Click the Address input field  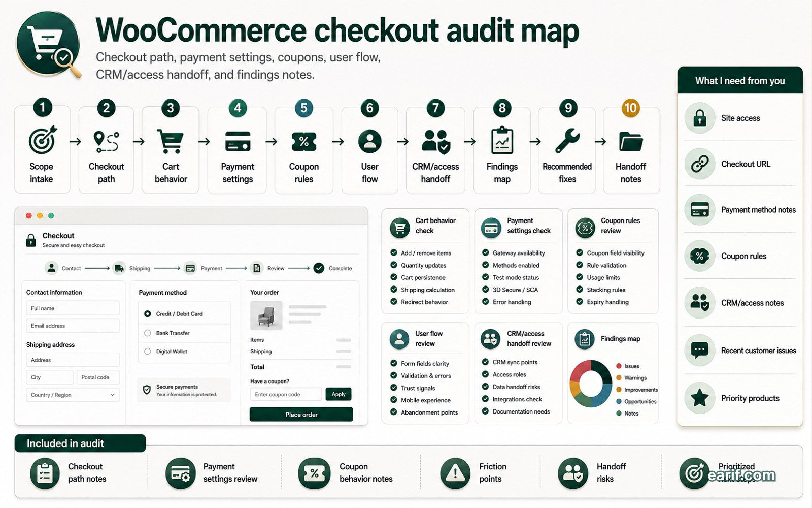tap(73, 360)
